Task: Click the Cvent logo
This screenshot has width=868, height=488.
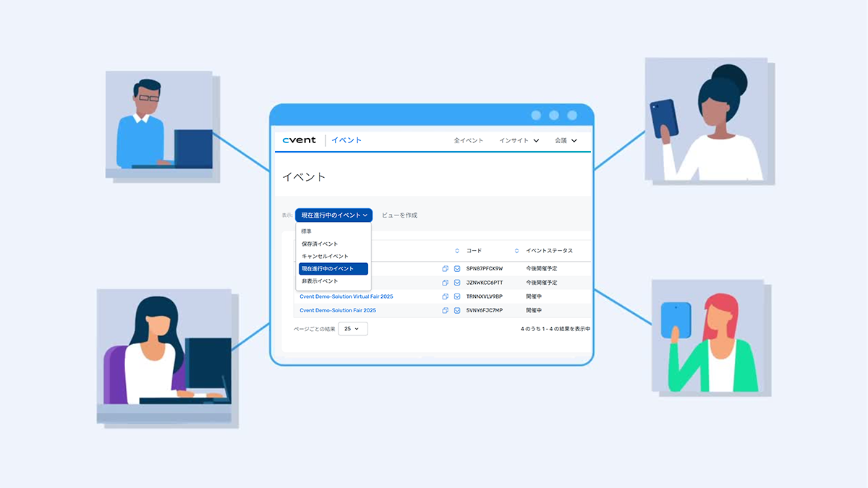Action: (299, 140)
